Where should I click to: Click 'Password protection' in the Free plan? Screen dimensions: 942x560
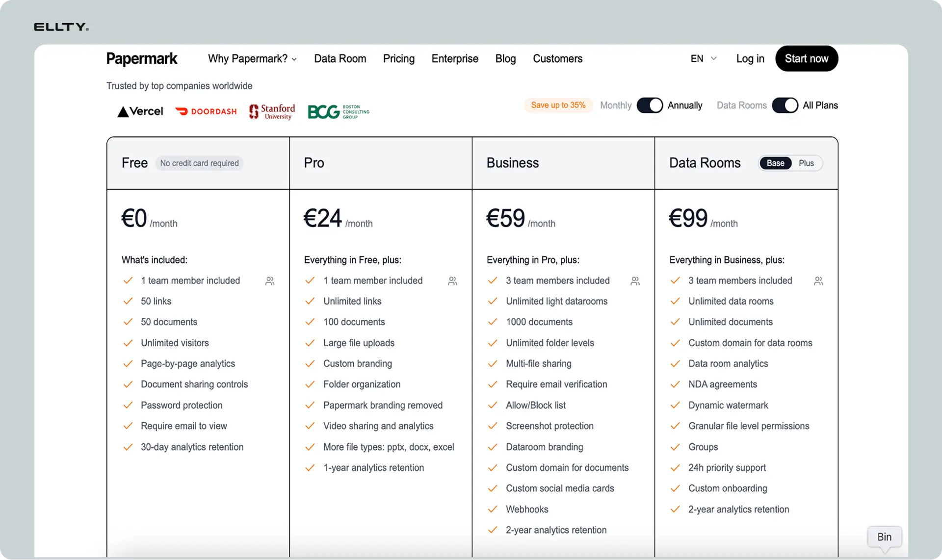point(182,405)
